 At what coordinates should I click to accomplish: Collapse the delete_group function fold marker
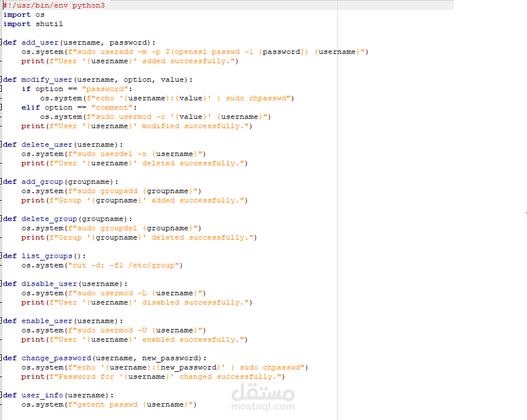pyautogui.click(x=1, y=219)
